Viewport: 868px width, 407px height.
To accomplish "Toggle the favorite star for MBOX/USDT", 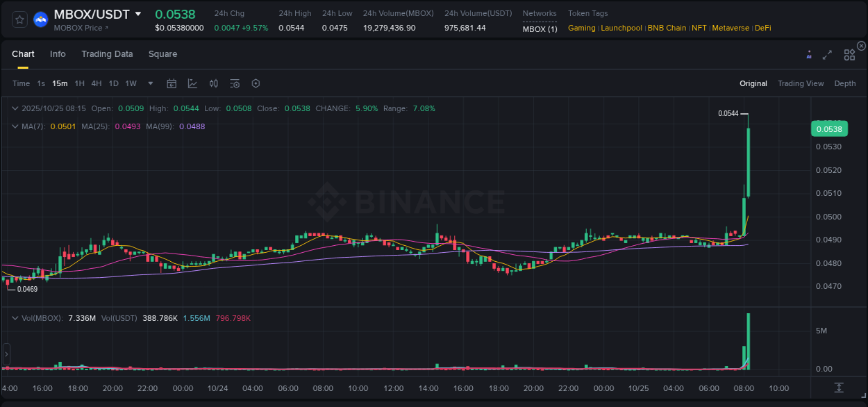I will click(19, 19).
